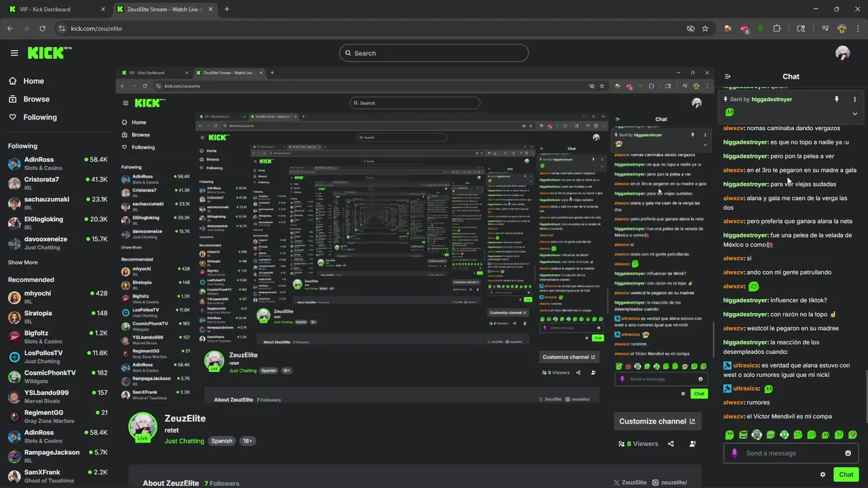Open Browse in sidebar
This screenshot has width=868, height=488.
(x=29, y=99)
